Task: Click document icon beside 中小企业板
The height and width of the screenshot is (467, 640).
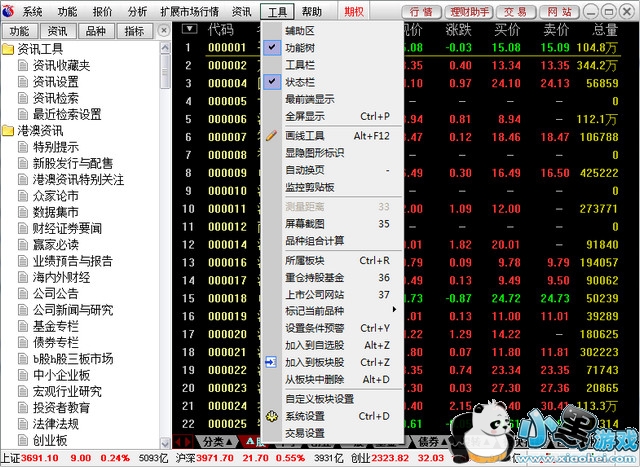Action: [x=23, y=375]
